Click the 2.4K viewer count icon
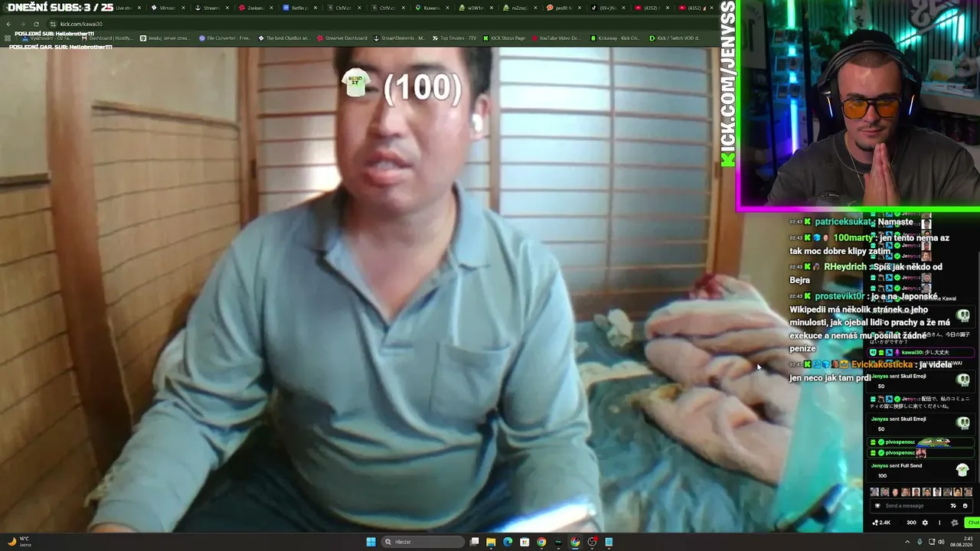This screenshot has height=551, width=980. [876, 523]
